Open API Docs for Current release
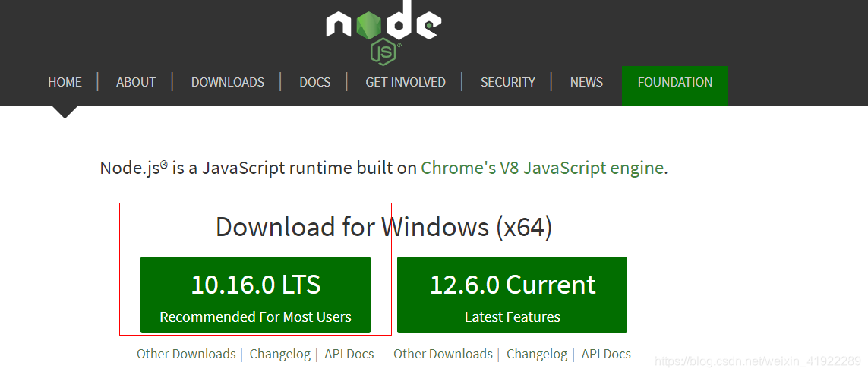 coord(605,354)
